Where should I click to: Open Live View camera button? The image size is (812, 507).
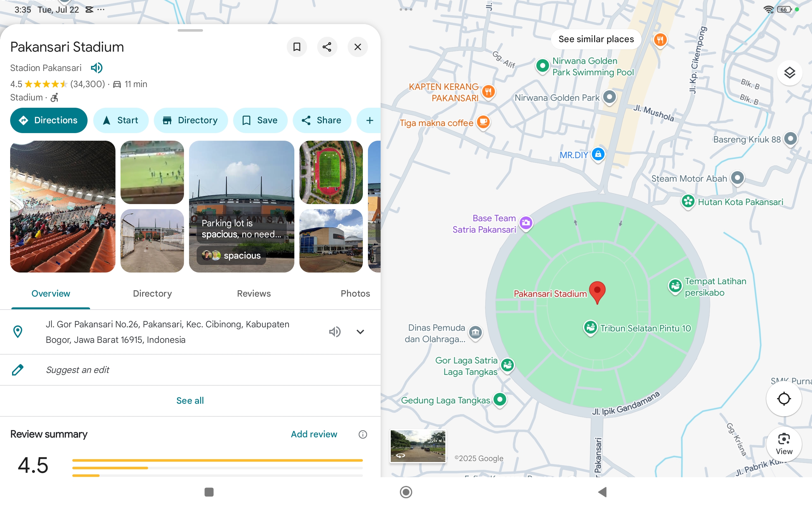784,444
